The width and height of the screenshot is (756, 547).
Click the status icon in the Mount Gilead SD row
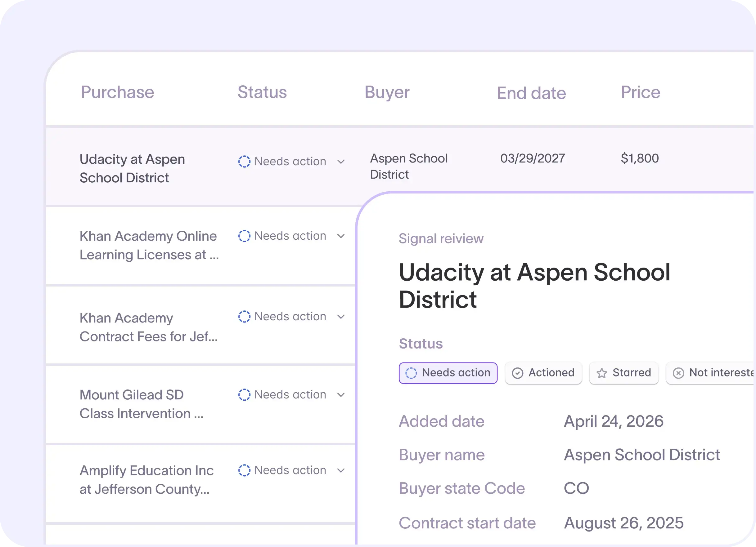tap(244, 395)
